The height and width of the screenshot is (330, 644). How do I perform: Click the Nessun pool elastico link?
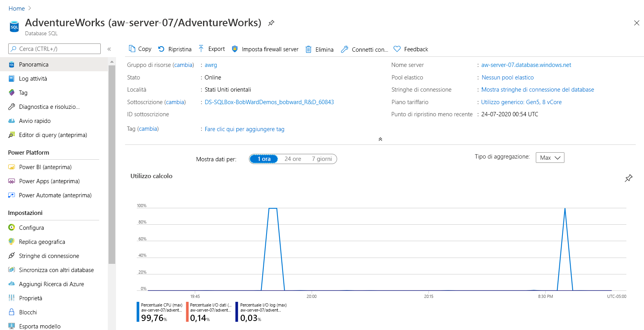(x=508, y=78)
